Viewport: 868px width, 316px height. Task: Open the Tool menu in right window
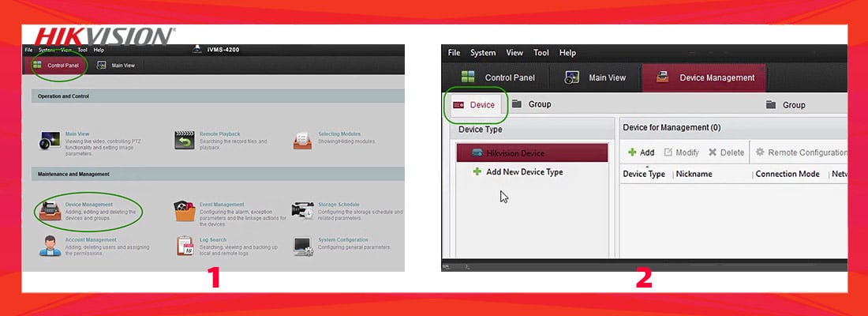tap(541, 53)
